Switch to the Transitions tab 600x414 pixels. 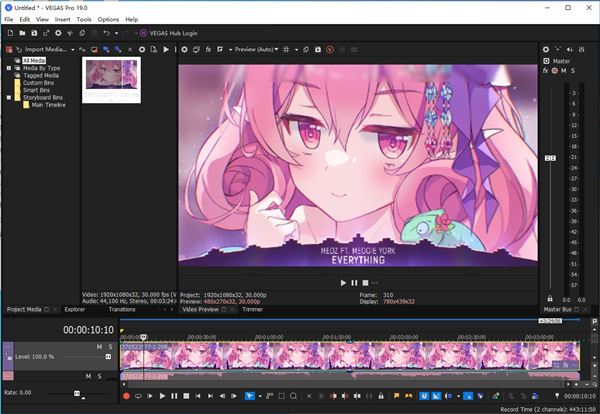[x=122, y=310]
